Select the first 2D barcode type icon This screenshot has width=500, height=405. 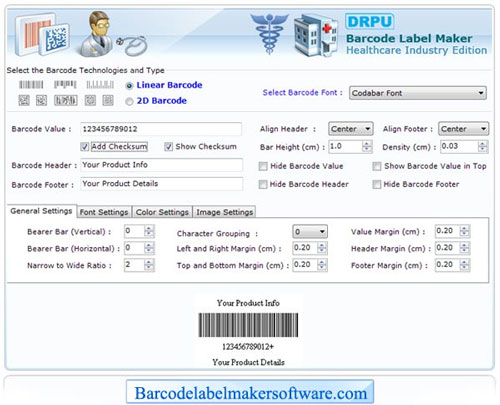pyautogui.click(x=24, y=100)
